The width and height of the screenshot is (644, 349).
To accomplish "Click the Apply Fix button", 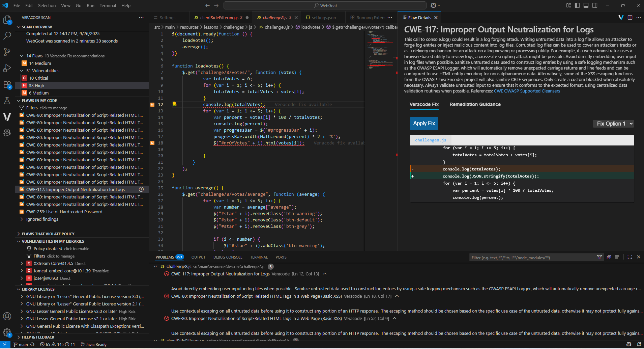I will point(424,124).
